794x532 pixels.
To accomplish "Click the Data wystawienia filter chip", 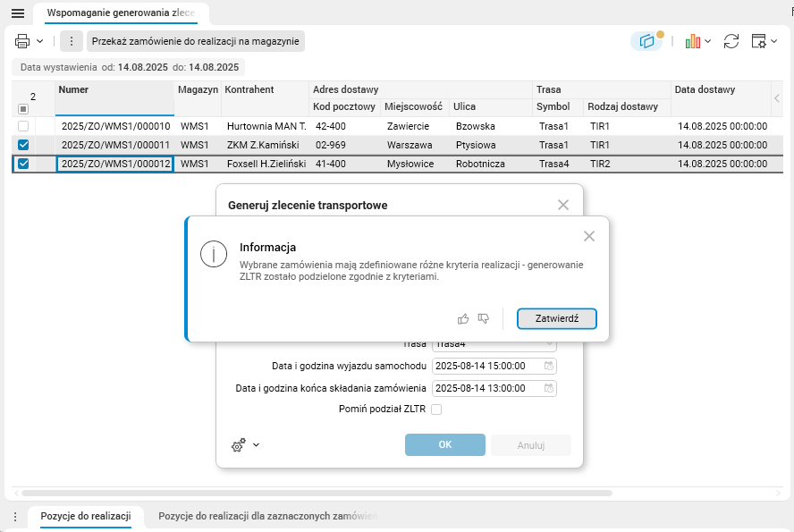I will 129,67.
